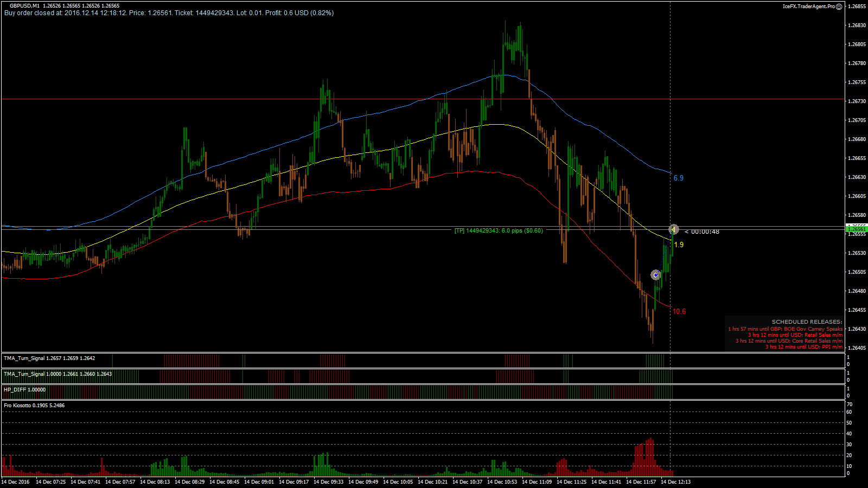Click the 70 level on Fro Kiosotto scale

tap(850, 404)
